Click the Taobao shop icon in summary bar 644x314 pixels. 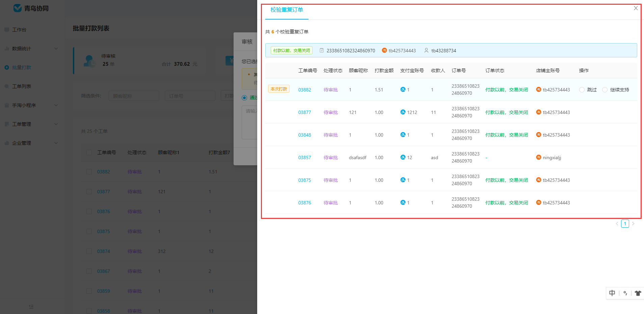tap(384, 50)
